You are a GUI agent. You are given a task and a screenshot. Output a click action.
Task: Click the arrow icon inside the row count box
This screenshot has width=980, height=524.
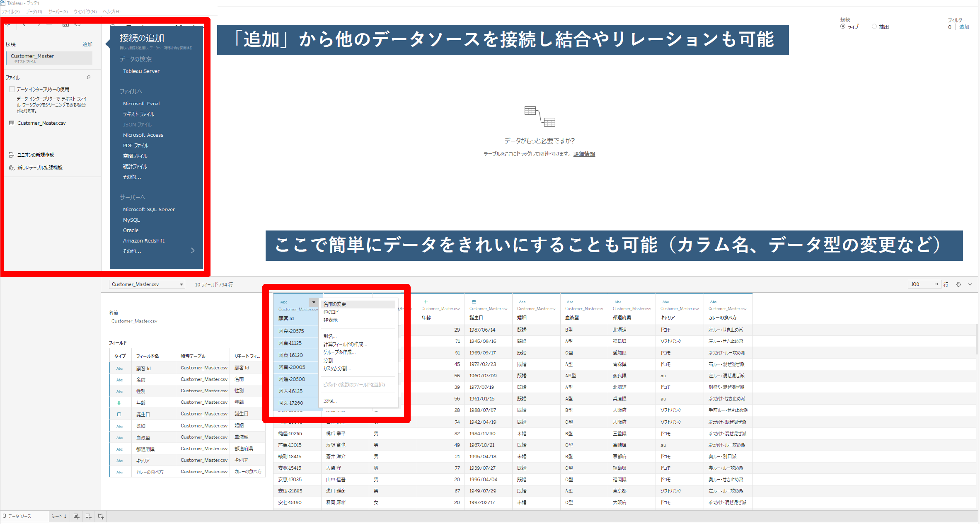tap(936, 284)
